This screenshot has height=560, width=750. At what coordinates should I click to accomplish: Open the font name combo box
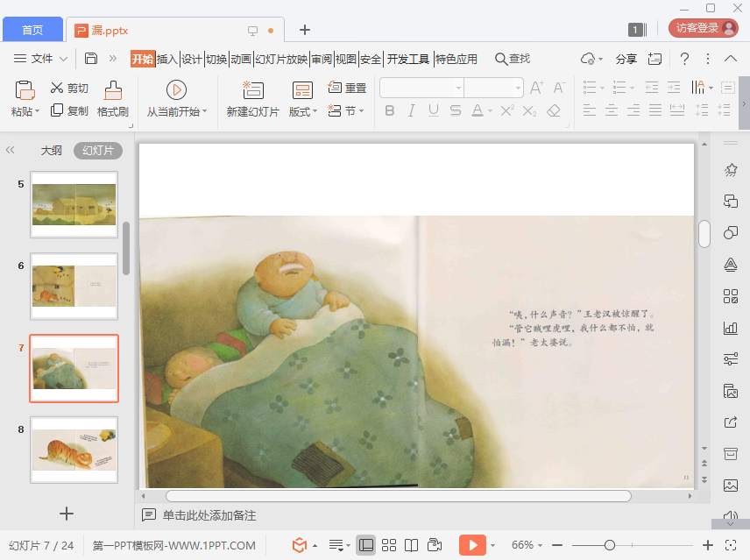tap(422, 88)
